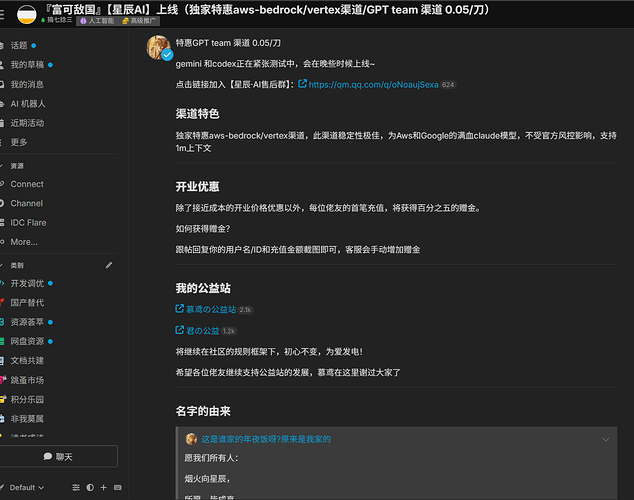Select 积分乐园 category

tap(25, 399)
